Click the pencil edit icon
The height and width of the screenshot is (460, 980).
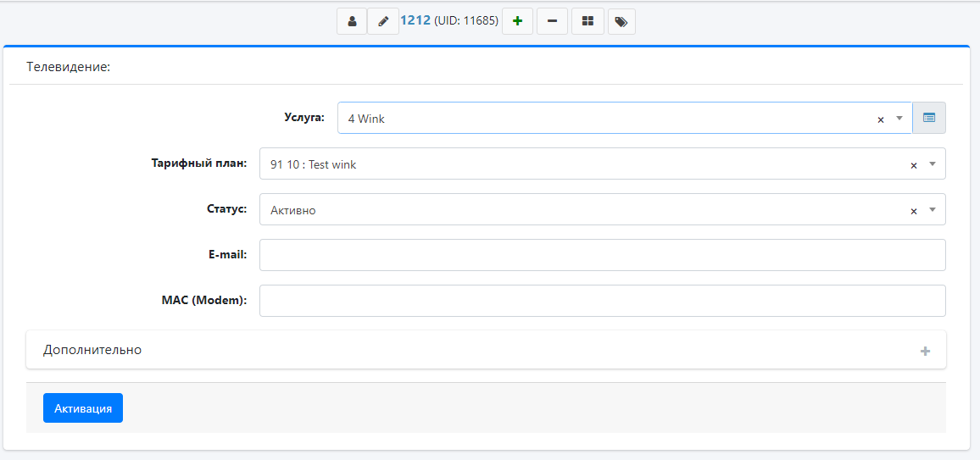(382, 21)
